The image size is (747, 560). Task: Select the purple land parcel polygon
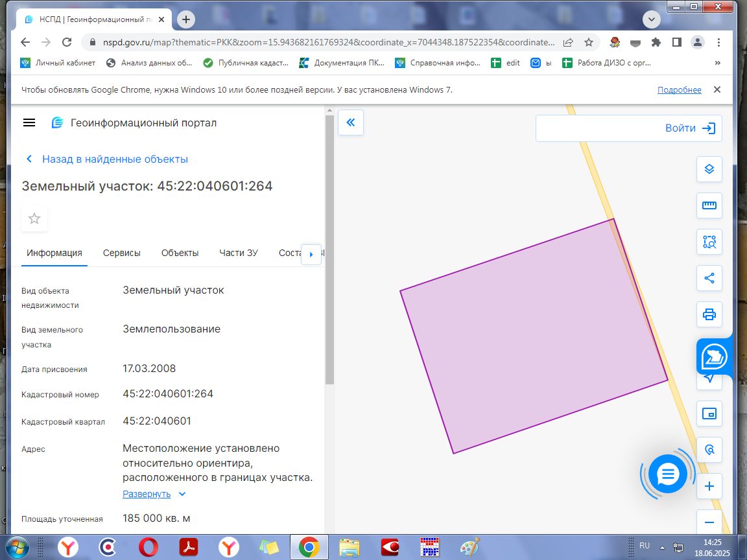pos(534,336)
